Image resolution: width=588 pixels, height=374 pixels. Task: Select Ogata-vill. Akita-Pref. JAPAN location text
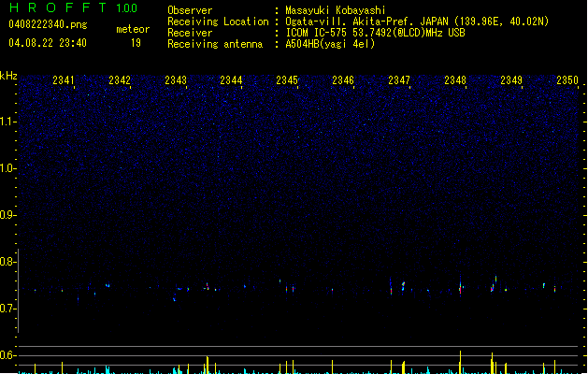[417, 22]
